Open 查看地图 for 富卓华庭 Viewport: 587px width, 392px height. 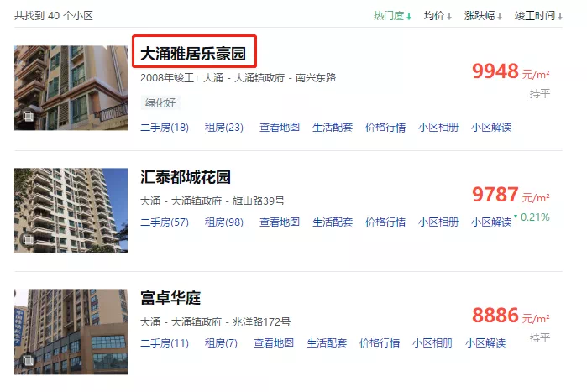coord(274,343)
